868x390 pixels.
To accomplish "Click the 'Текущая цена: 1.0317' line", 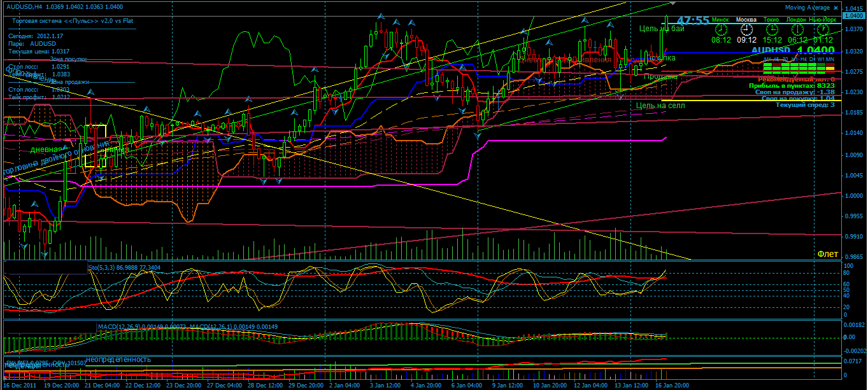I will [x=39, y=51].
